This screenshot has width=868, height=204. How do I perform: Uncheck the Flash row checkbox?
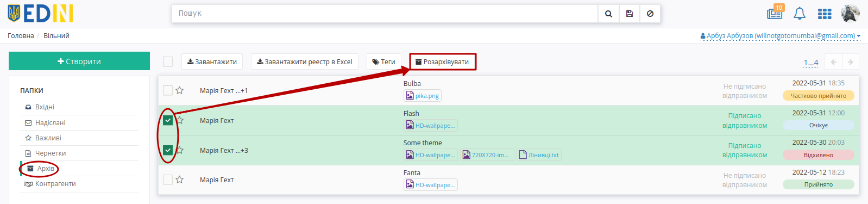click(168, 120)
